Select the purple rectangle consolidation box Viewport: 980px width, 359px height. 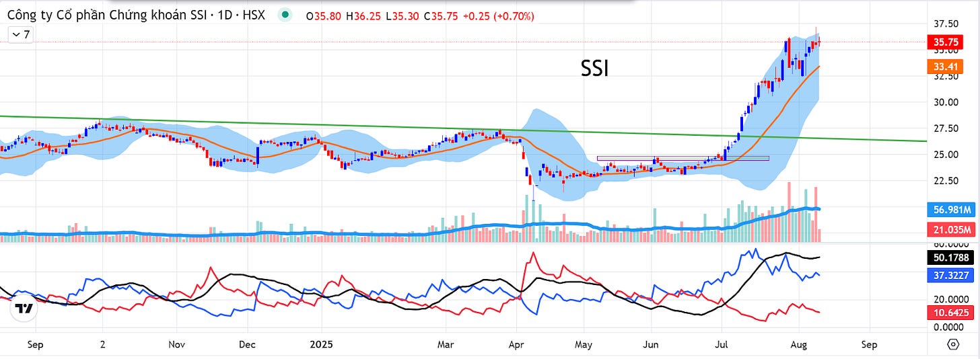pos(682,159)
